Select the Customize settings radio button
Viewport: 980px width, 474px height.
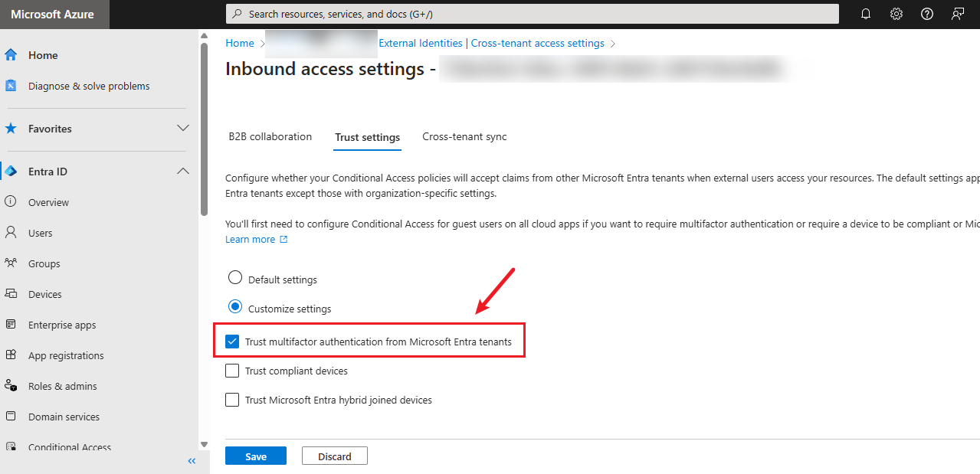235,307
